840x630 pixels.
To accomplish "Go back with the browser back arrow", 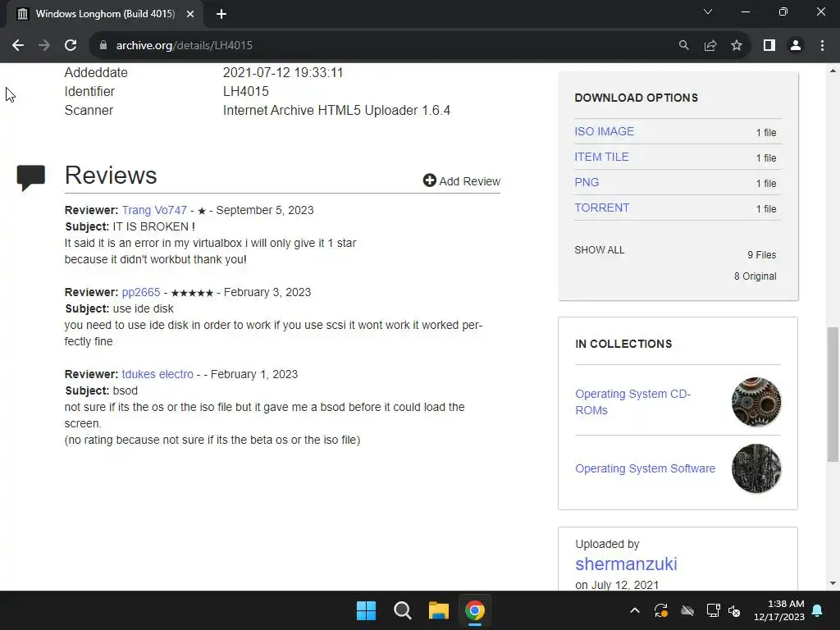I will coord(18,46).
